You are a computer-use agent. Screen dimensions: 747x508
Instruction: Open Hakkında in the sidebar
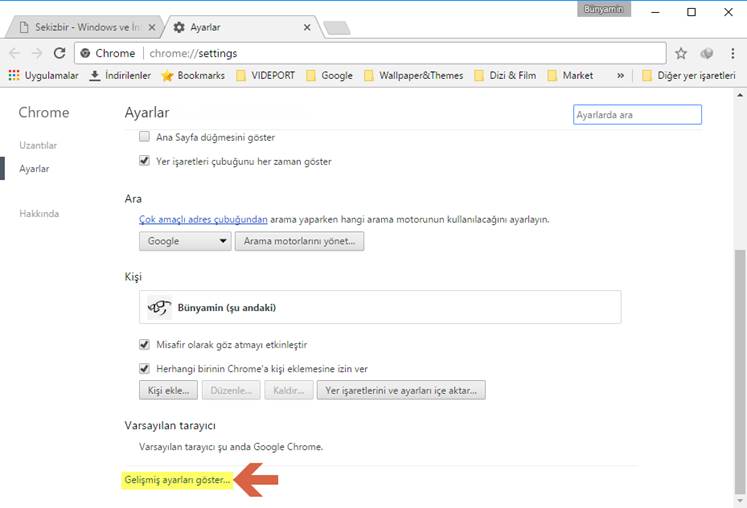pos(39,213)
